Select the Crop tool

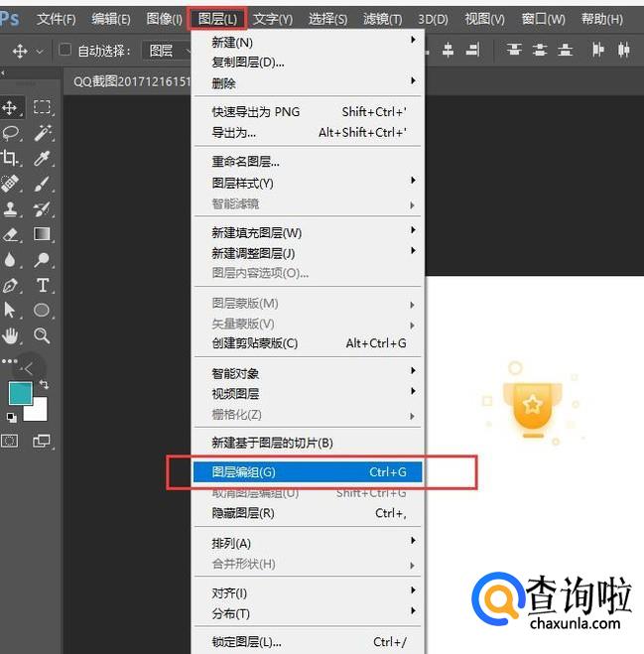click(11, 159)
